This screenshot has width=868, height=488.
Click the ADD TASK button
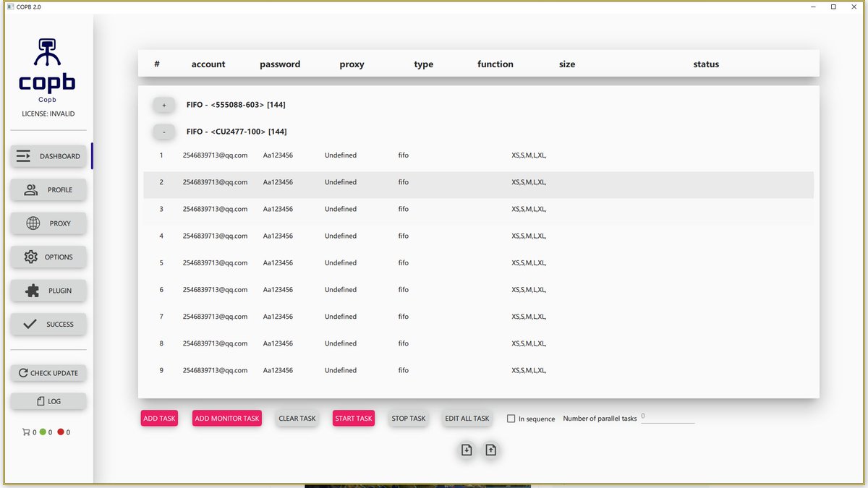tap(159, 418)
